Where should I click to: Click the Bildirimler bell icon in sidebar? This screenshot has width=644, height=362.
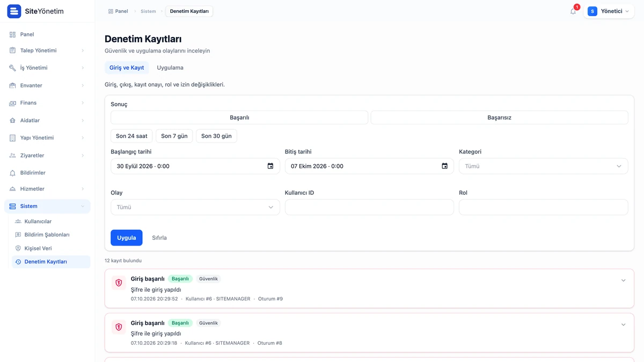[13, 173]
